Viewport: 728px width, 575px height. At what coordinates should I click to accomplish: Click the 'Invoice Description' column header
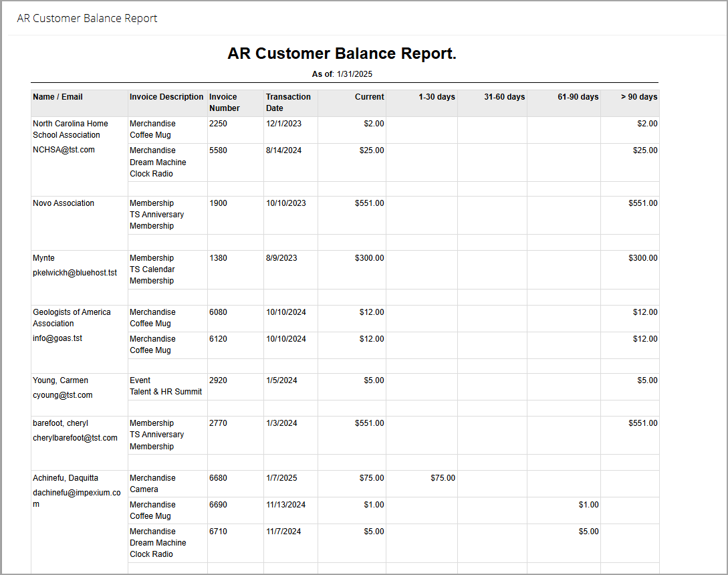[166, 96]
